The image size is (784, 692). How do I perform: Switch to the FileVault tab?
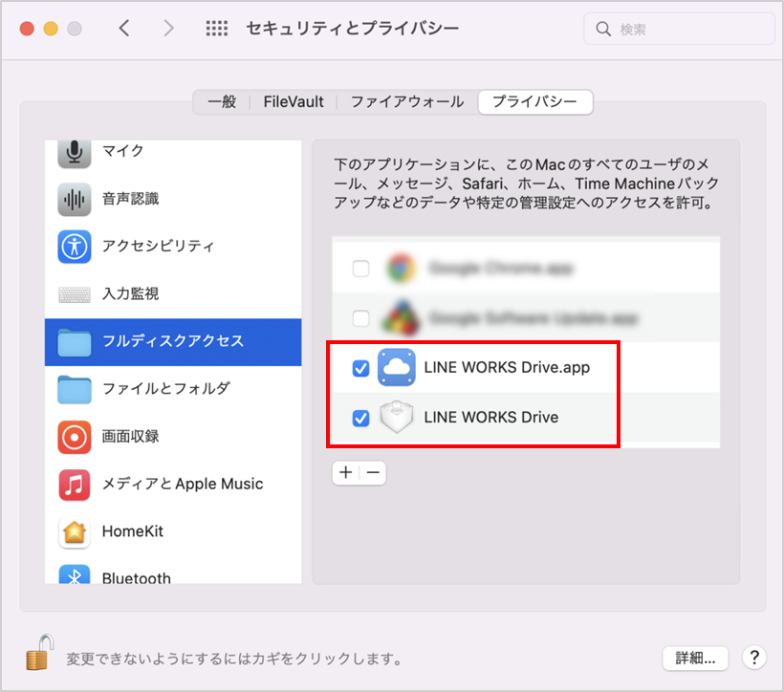click(294, 101)
